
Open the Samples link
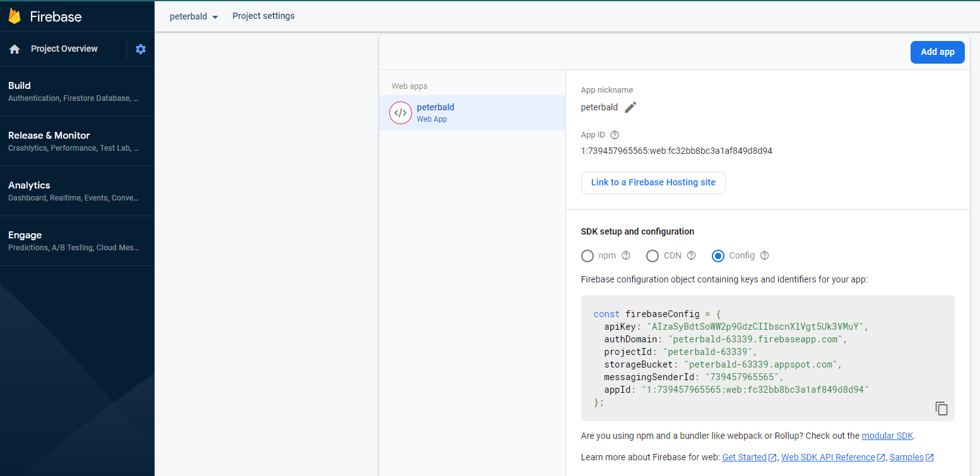click(906, 457)
